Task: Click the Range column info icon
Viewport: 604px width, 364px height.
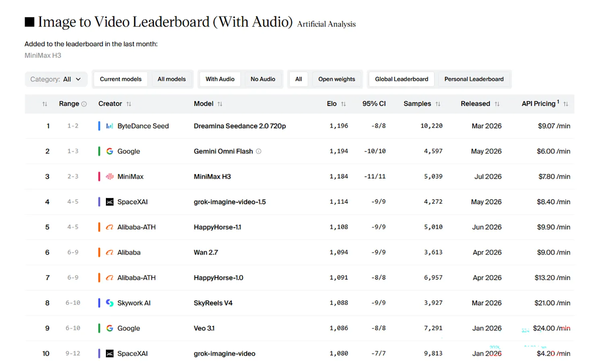Action: click(84, 104)
